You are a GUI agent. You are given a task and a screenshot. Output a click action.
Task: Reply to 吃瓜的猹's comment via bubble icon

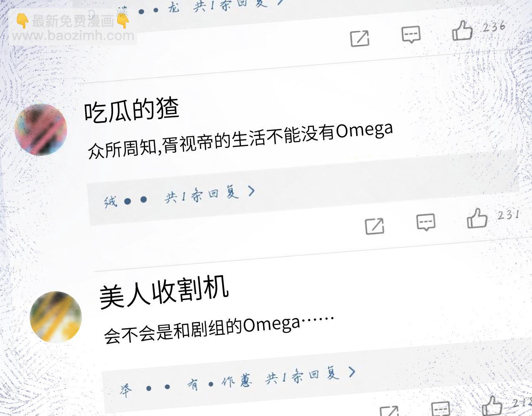point(426,223)
